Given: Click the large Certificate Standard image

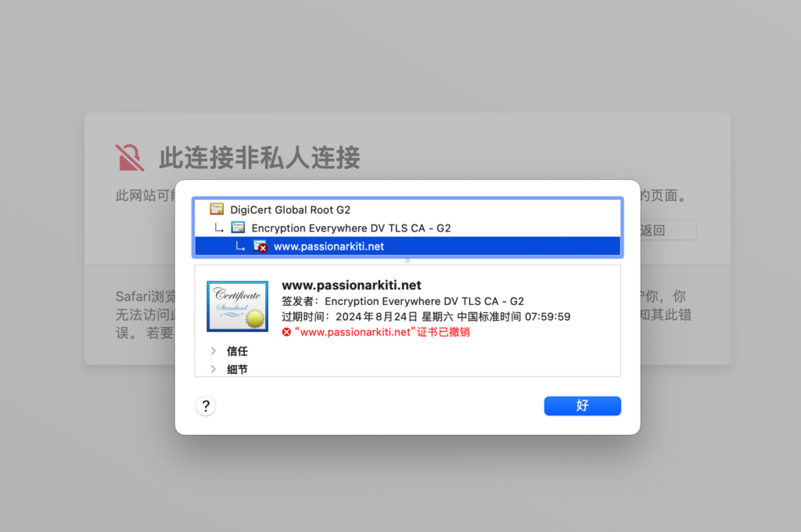Looking at the screenshot, I should pos(238,306).
